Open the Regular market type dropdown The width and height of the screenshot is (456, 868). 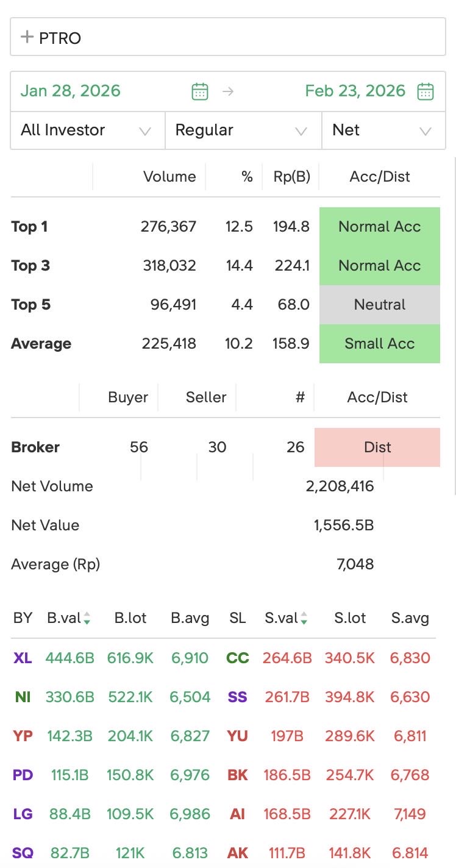click(x=243, y=130)
